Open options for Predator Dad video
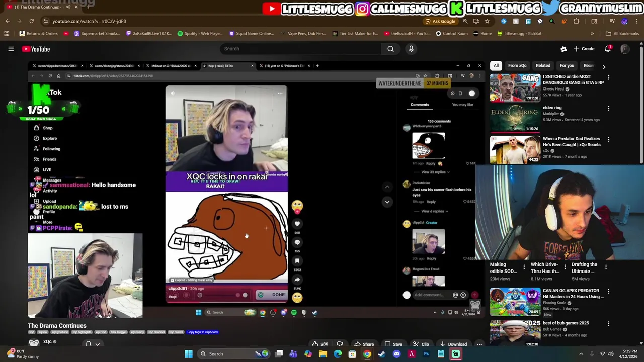 point(608,140)
